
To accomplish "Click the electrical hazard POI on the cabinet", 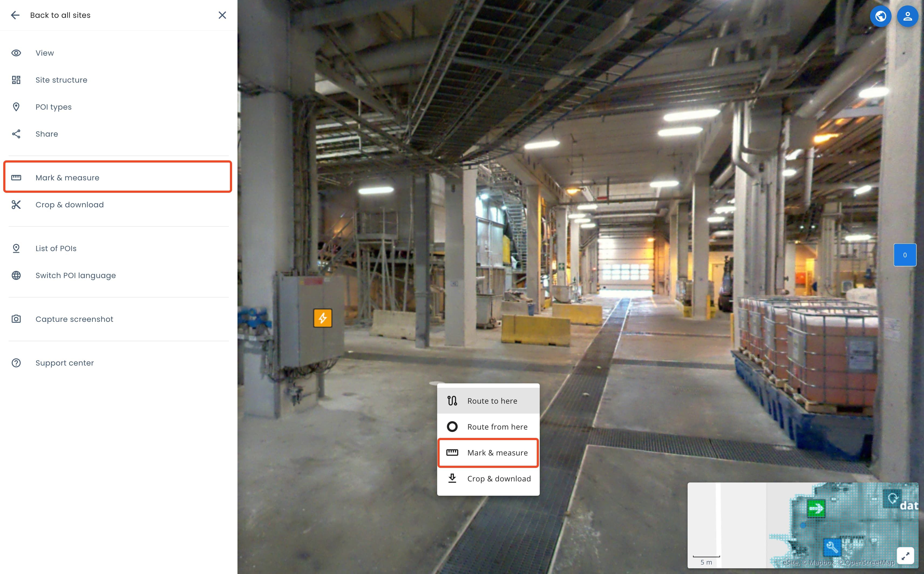I will tap(323, 318).
